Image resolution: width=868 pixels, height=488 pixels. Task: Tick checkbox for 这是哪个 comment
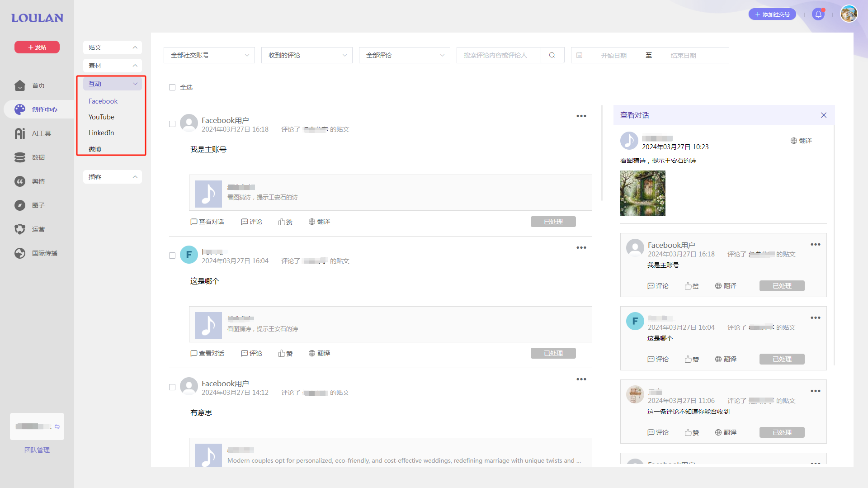coord(172,256)
